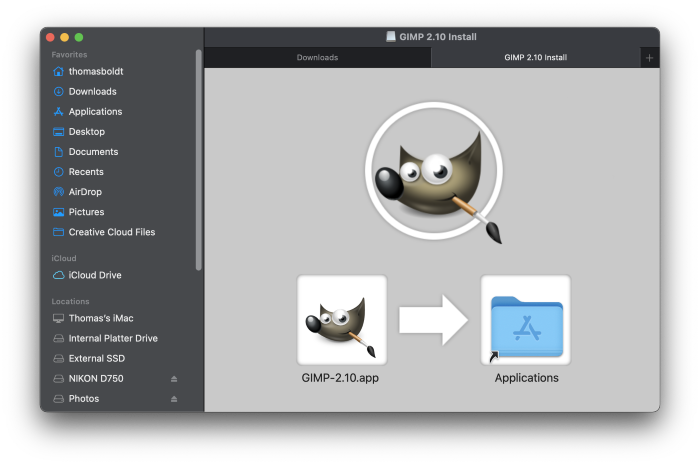Viewport: 700px width, 465px height.
Task: Click the External SSD disk icon
Action: (x=58, y=358)
